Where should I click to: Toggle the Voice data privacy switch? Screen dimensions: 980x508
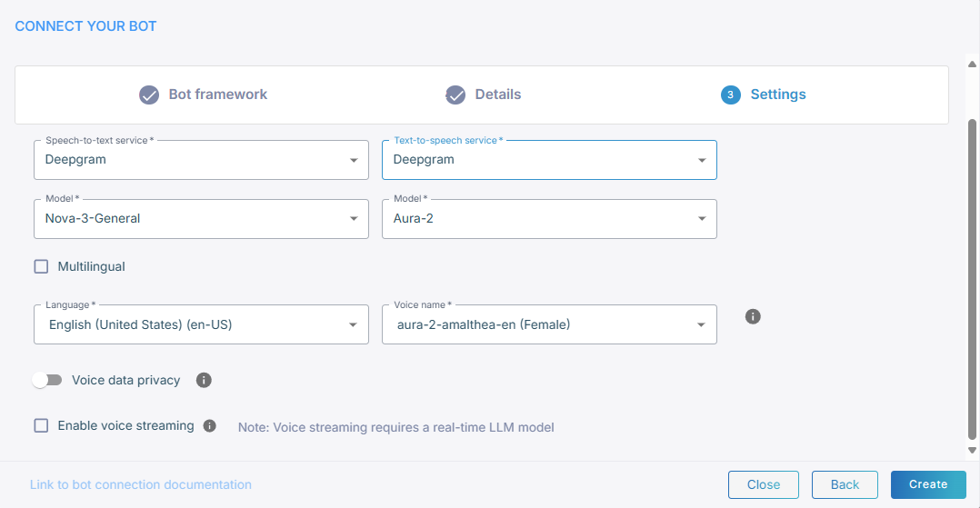coord(46,380)
